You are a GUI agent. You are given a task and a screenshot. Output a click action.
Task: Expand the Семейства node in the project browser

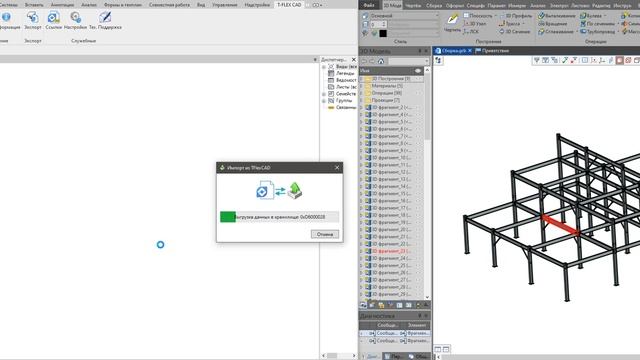click(x=324, y=94)
